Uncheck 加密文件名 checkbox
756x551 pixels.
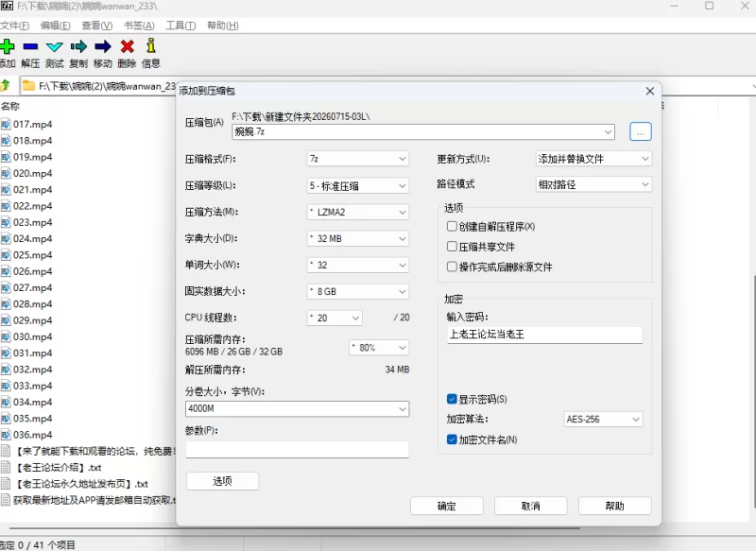452,439
